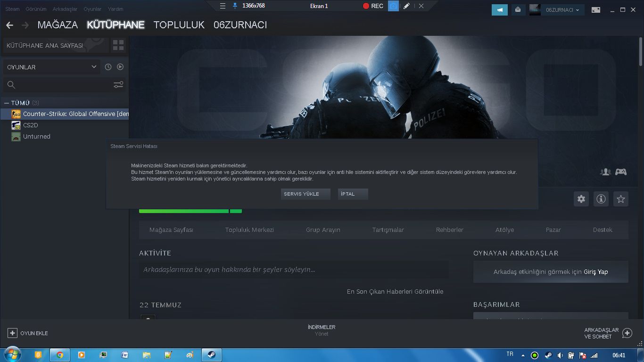This screenshot has width=644, height=362.
Task: Click the Windows Start button
Action: [12, 355]
